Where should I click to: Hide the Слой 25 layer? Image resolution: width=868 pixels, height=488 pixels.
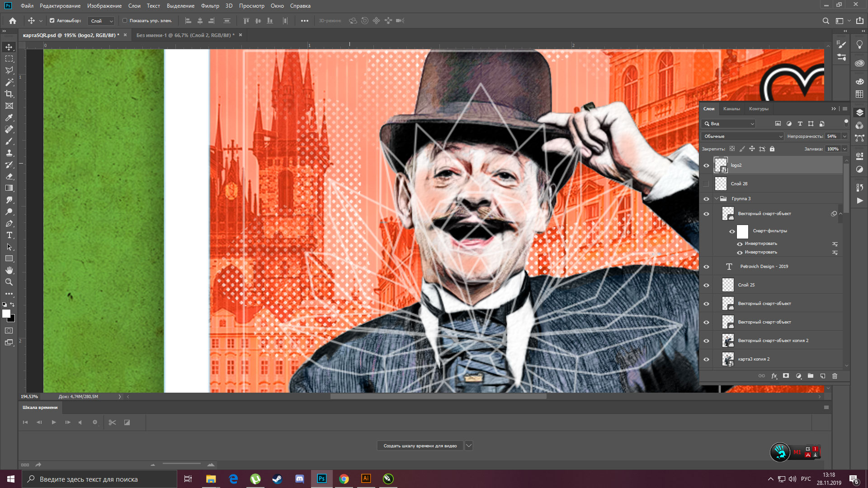pos(706,285)
